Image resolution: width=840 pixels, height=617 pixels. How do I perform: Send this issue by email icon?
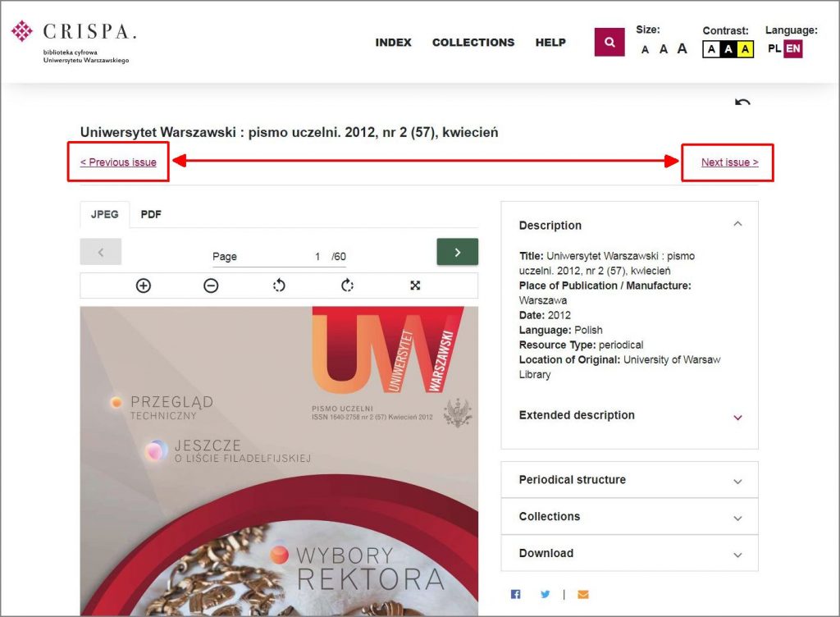(582, 594)
